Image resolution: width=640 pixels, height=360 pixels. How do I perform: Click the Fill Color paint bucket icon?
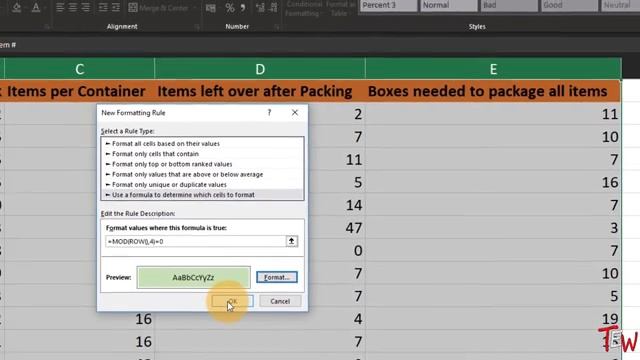click(x=17, y=7)
